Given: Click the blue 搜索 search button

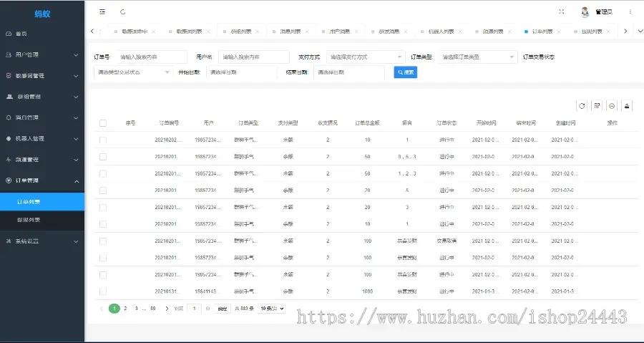Looking at the screenshot, I should click(x=405, y=72).
